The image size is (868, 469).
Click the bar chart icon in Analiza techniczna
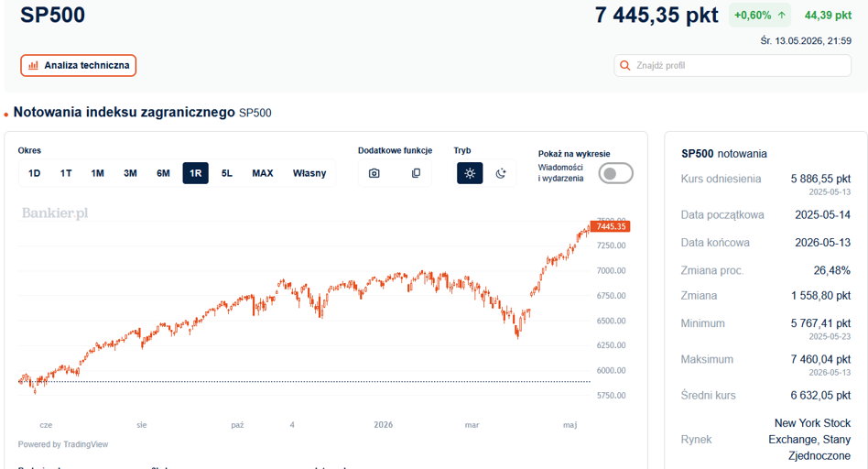coord(33,65)
